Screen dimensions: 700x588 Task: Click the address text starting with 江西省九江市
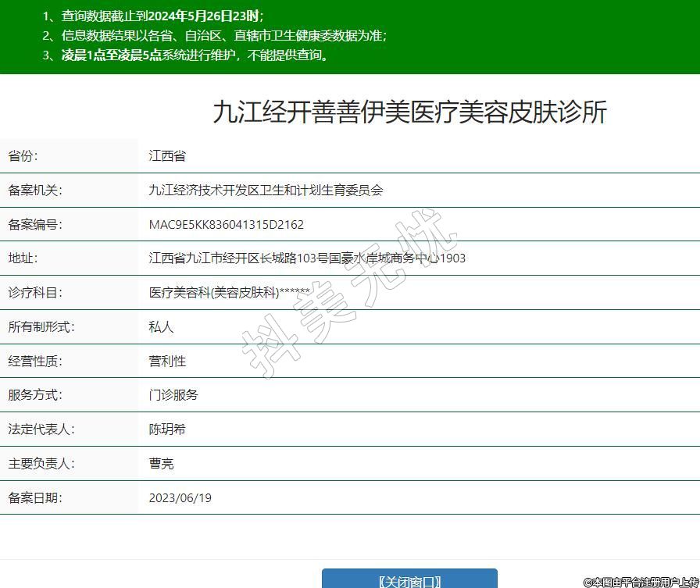click(x=307, y=258)
